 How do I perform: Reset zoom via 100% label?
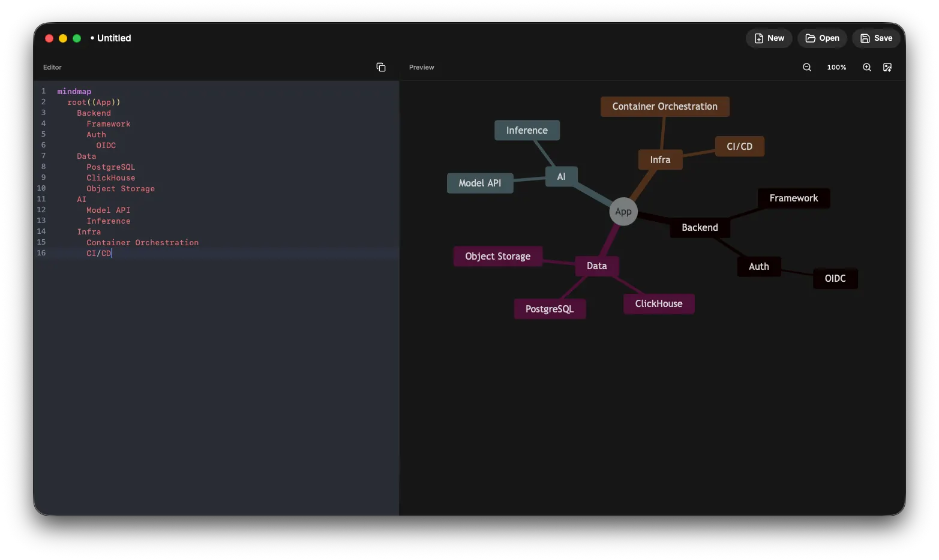pos(836,67)
